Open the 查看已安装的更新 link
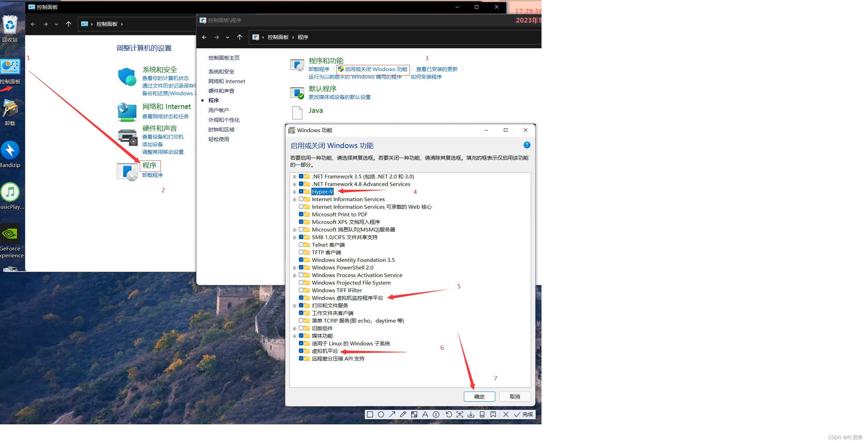 pyautogui.click(x=437, y=69)
